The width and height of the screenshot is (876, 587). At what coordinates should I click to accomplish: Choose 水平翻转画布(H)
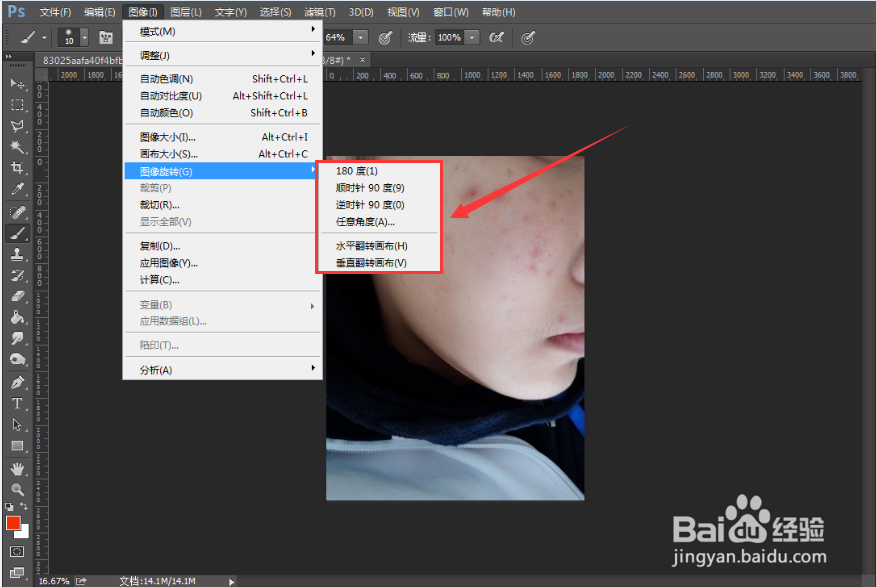pos(379,246)
